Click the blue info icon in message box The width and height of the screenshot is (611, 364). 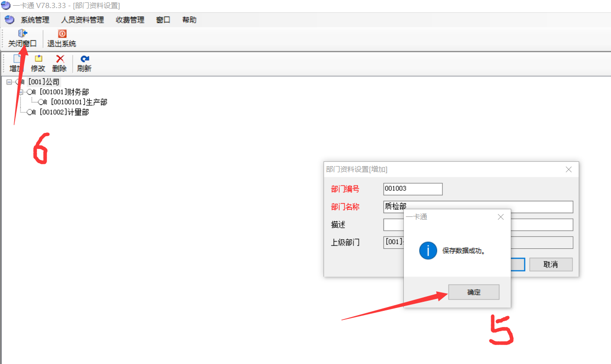(x=428, y=251)
